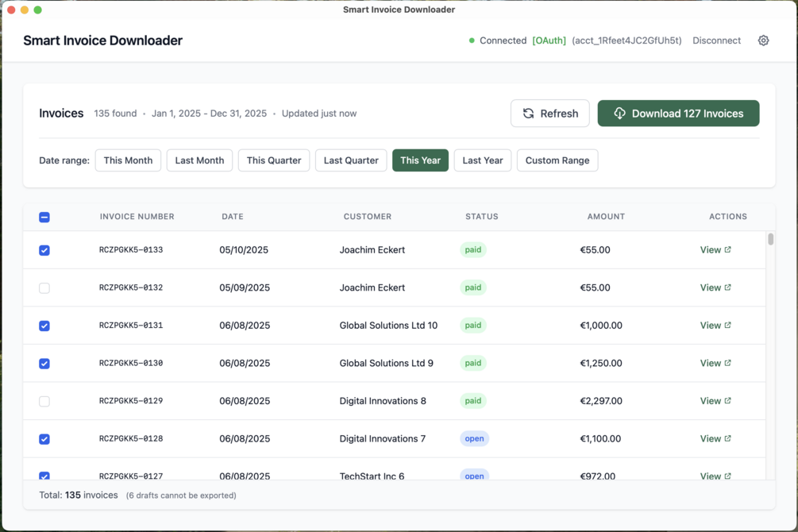Select the Last Month date range
798x532 pixels.
tap(199, 160)
